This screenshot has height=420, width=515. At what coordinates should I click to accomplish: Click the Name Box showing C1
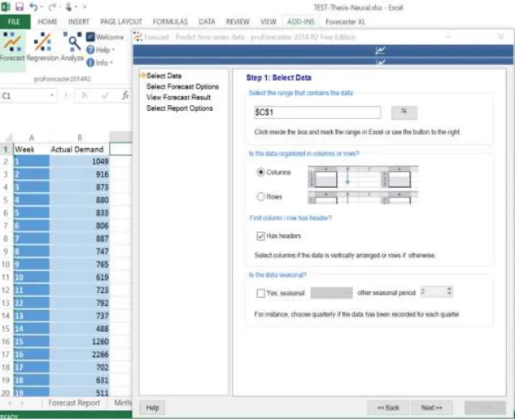tap(25, 95)
